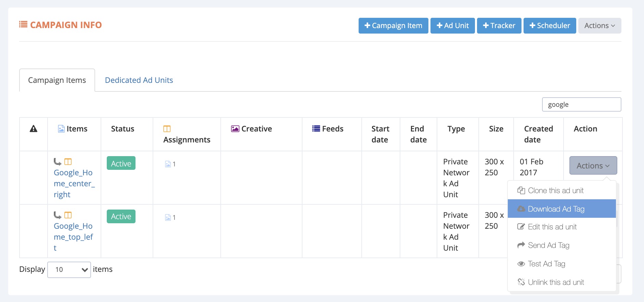The height and width of the screenshot is (302, 644).
Task: Expand the row Actions dropdown for Google_Home_center_right
Action: tap(593, 166)
